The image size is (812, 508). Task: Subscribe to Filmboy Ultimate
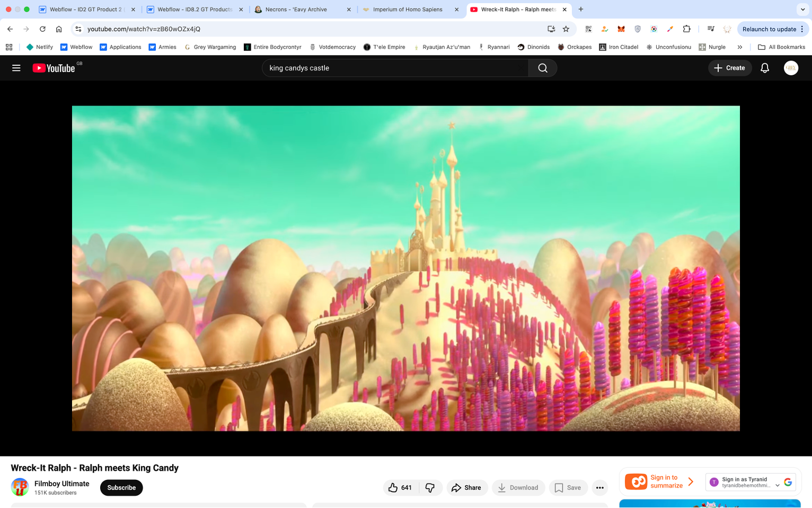coord(121,488)
